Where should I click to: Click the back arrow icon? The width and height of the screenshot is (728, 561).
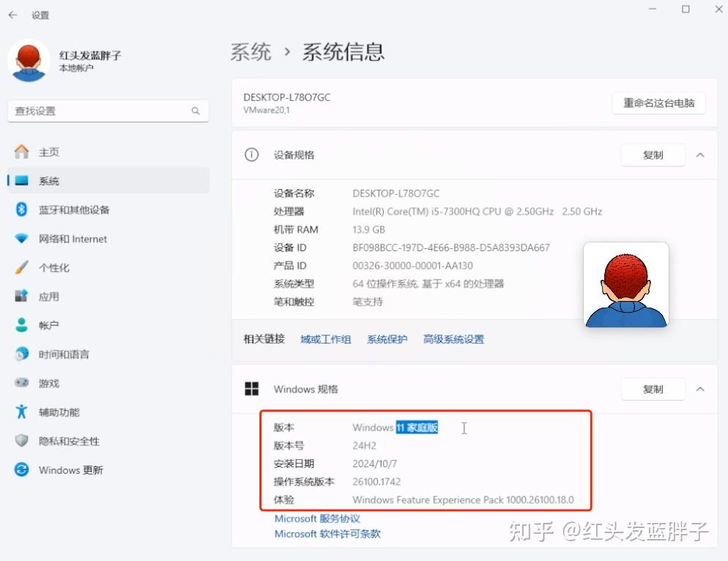click(x=13, y=15)
